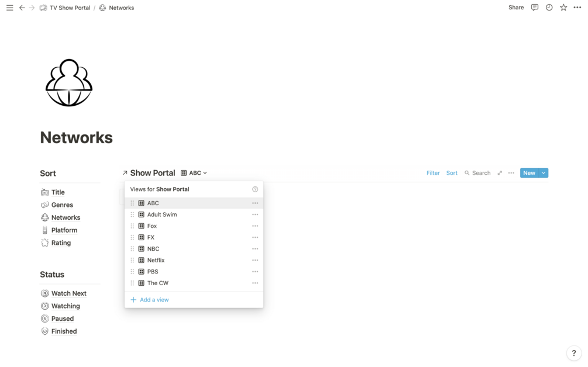The image size is (588, 367).
Task: Open the Platform page link
Action: (x=64, y=230)
